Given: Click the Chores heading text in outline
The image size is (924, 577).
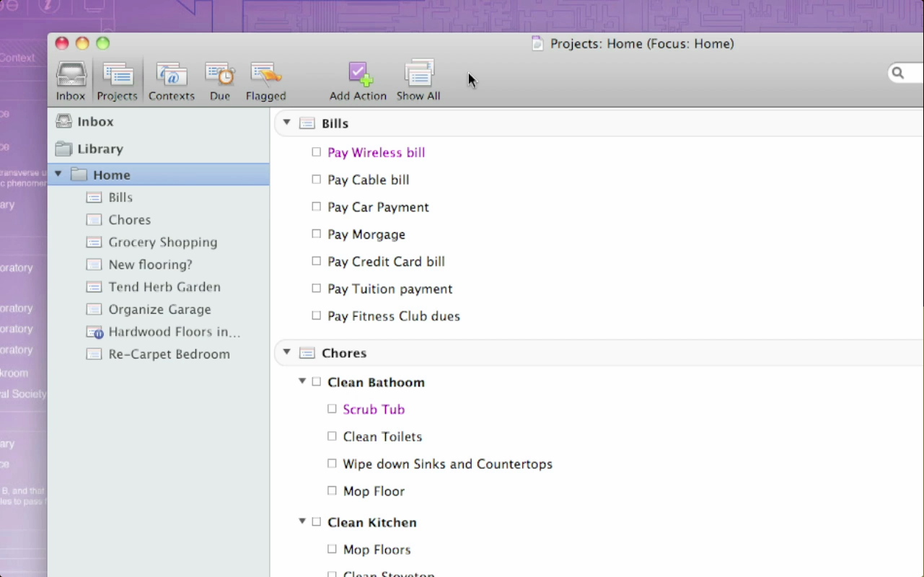Looking at the screenshot, I should tap(344, 353).
